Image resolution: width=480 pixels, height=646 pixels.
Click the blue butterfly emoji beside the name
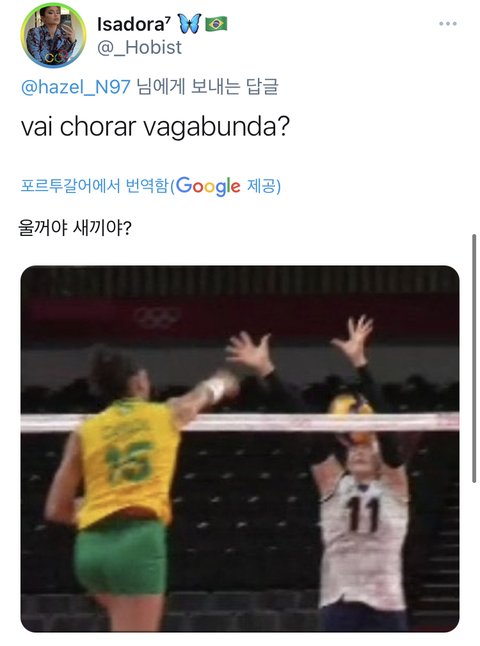[189, 23]
